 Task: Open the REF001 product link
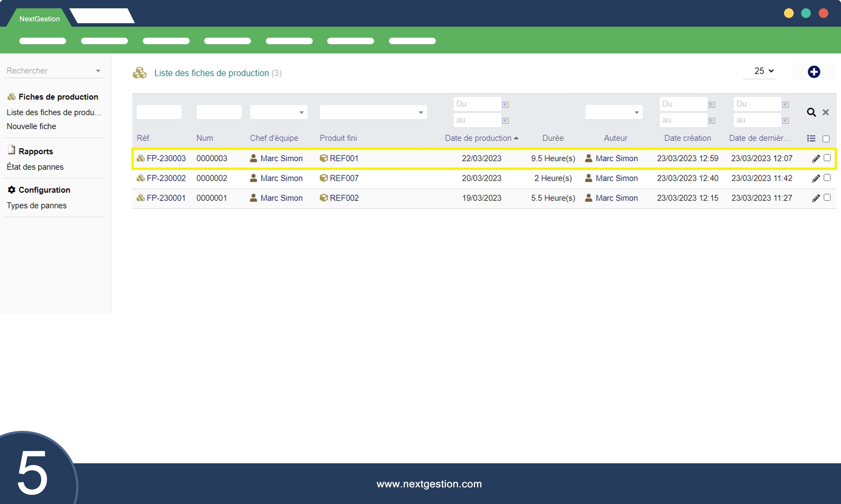pyautogui.click(x=344, y=159)
